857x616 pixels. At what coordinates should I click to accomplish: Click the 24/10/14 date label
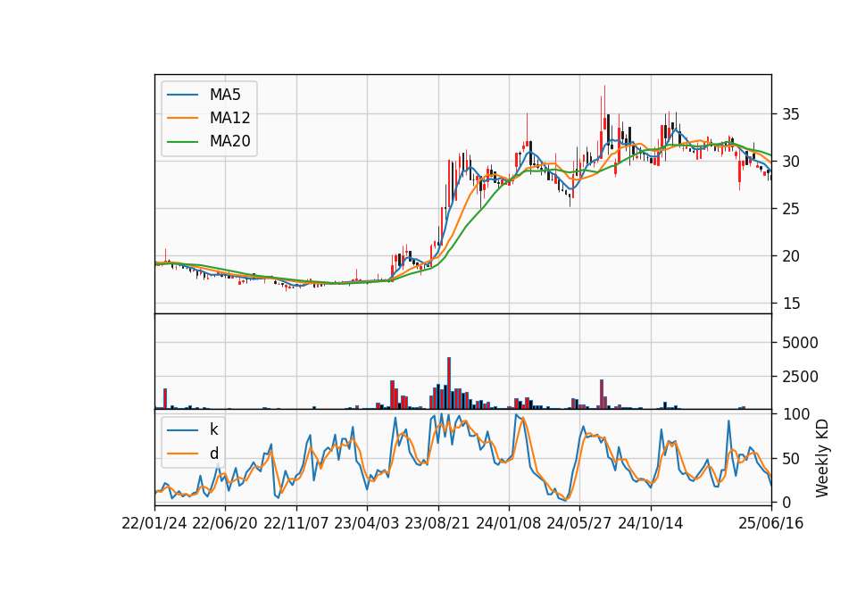651,523
